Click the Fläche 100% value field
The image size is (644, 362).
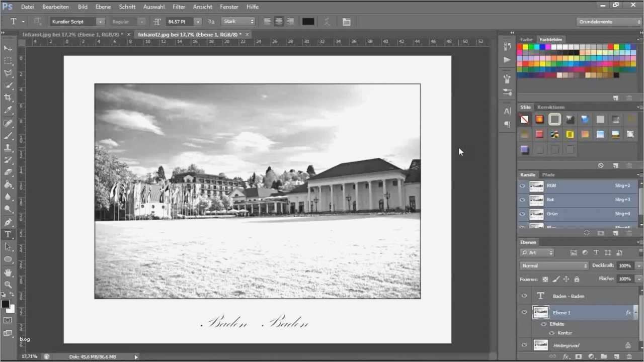(624, 279)
